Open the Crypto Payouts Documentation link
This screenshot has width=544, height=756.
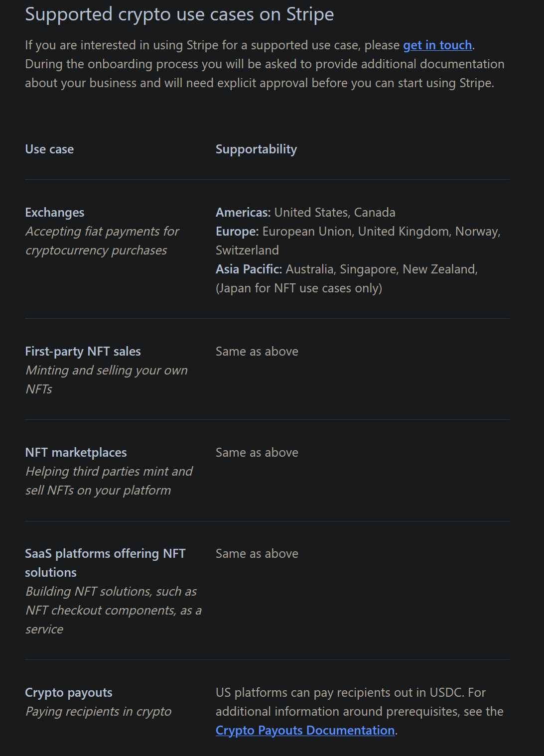coord(305,731)
